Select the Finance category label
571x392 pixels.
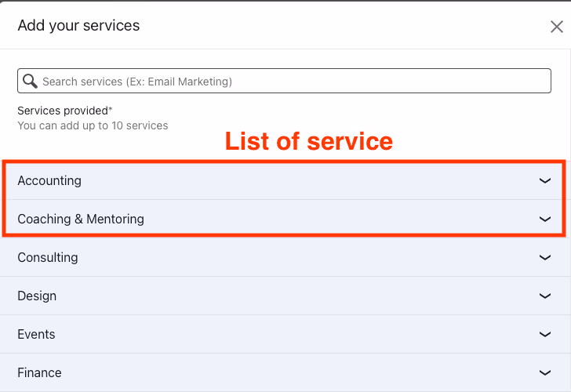click(x=39, y=372)
